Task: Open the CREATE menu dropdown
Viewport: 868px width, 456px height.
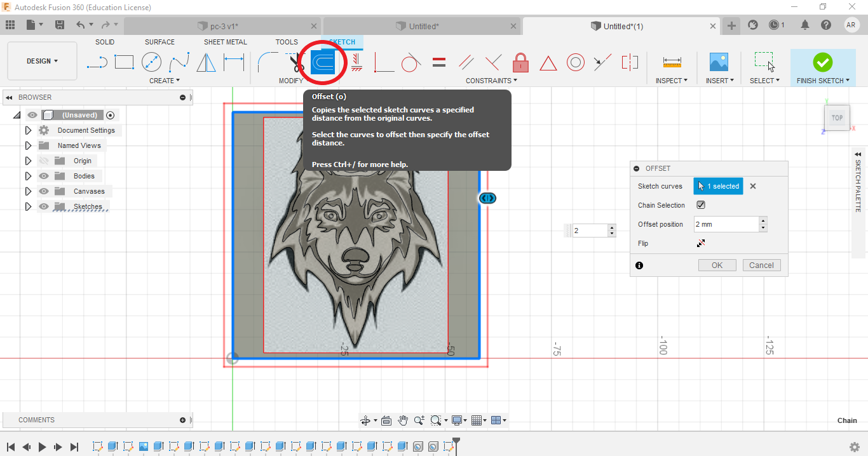Action: [x=165, y=81]
